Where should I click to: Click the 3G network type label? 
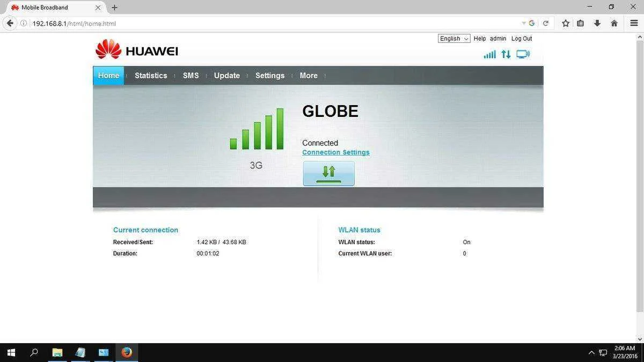point(256,165)
